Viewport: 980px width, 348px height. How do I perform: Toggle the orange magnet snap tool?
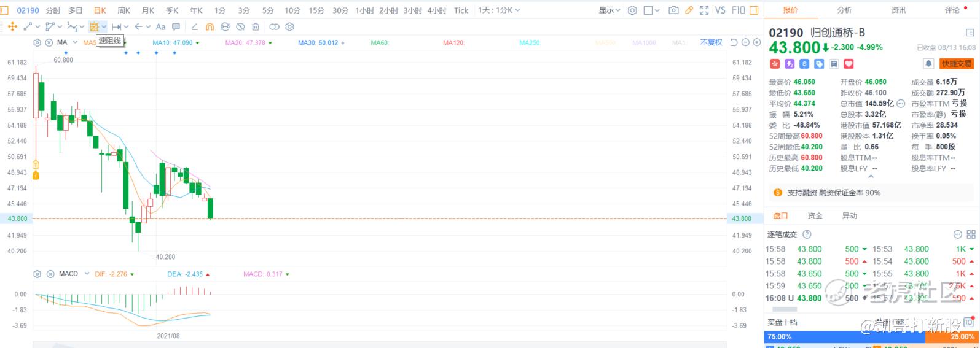(x=210, y=27)
